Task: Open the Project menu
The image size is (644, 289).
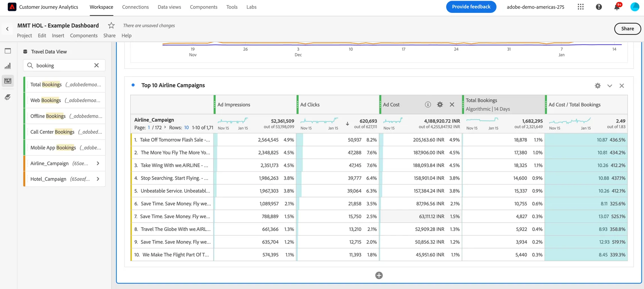Action: [24, 36]
